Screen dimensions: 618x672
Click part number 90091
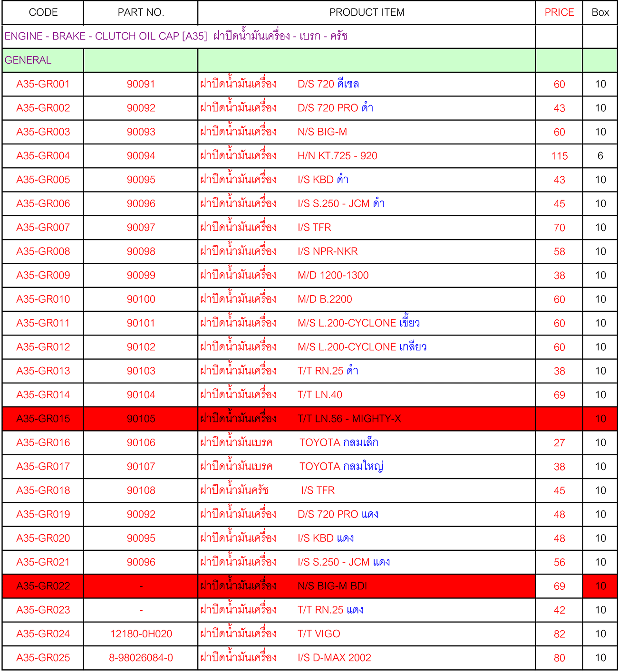coord(141,84)
